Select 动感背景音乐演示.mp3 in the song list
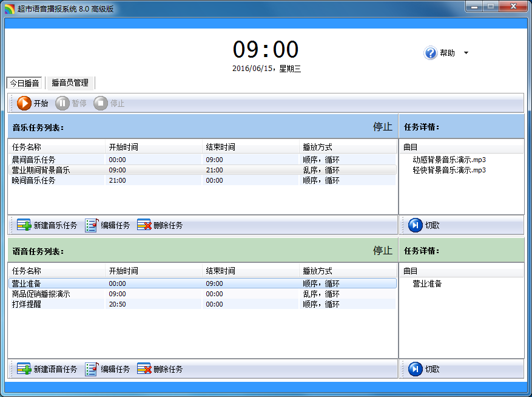 click(447, 159)
